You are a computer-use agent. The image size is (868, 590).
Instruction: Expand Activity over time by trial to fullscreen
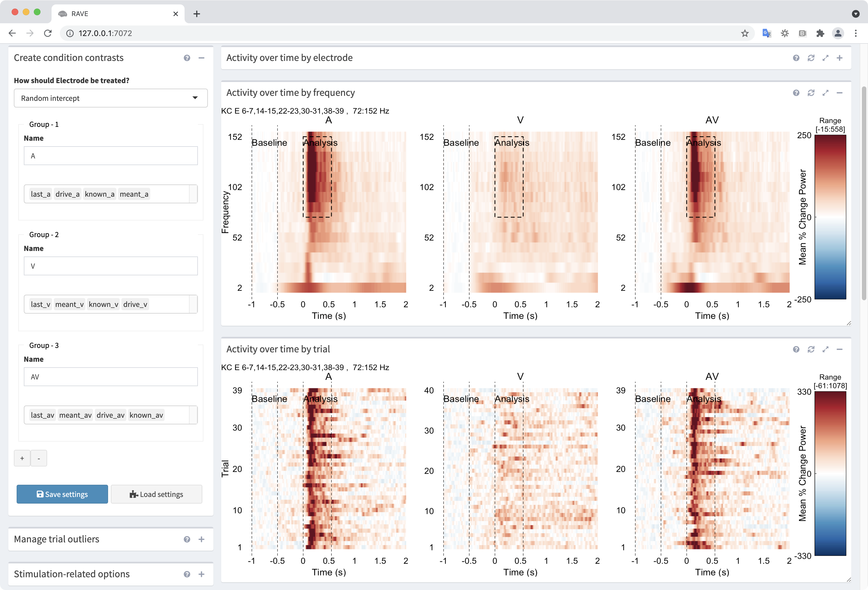[825, 349]
